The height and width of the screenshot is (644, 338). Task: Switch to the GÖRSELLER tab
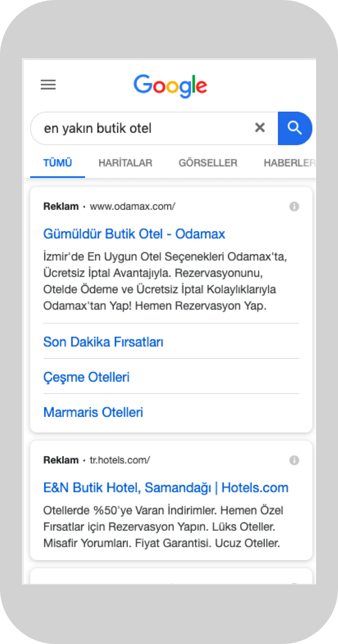click(x=208, y=163)
